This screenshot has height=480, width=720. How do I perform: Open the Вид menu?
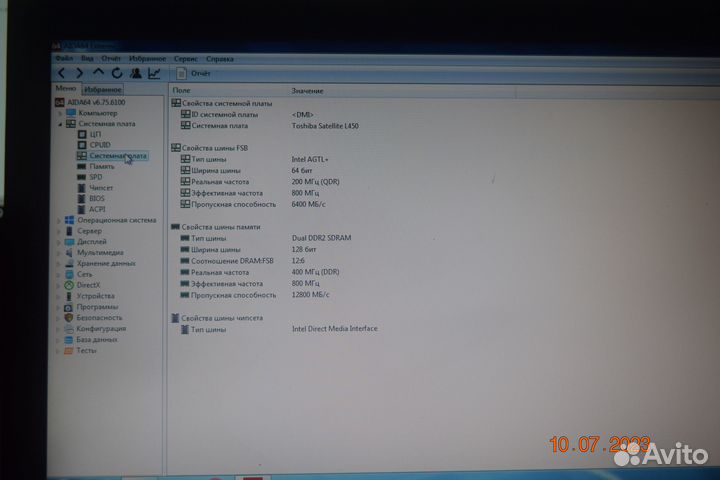point(87,58)
